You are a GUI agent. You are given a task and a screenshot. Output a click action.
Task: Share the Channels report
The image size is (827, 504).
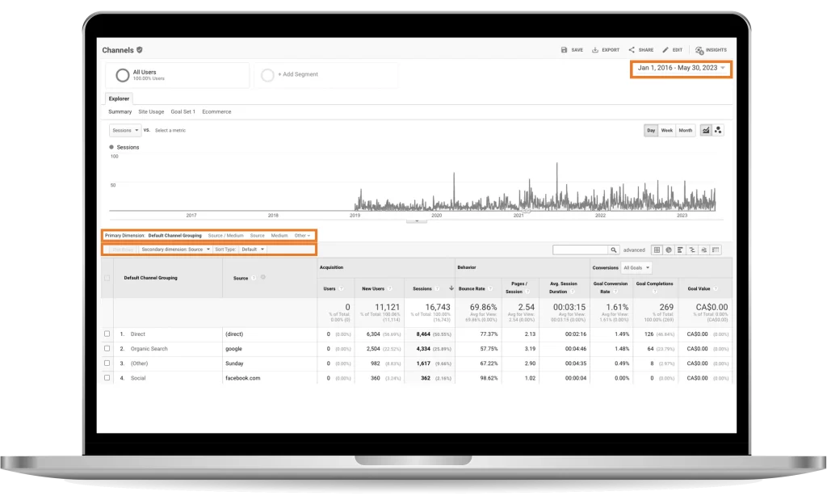click(632, 50)
